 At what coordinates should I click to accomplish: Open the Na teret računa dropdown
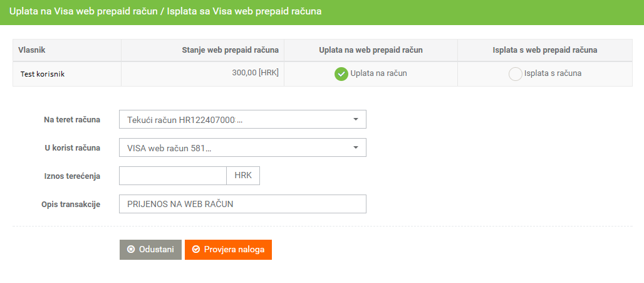click(x=242, y=119)
